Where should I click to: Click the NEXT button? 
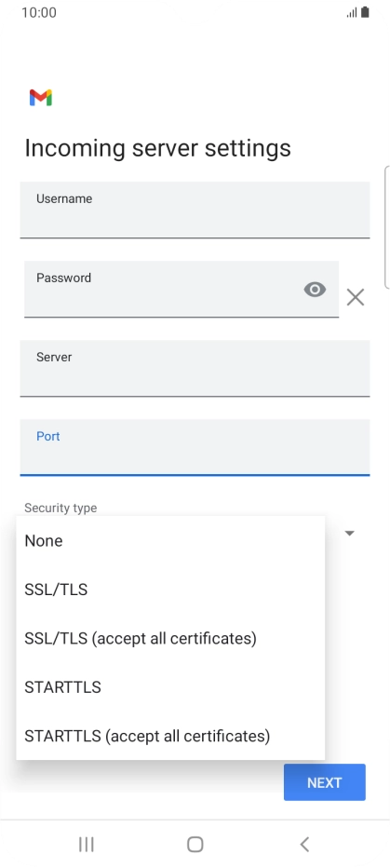tap(325, 782)
